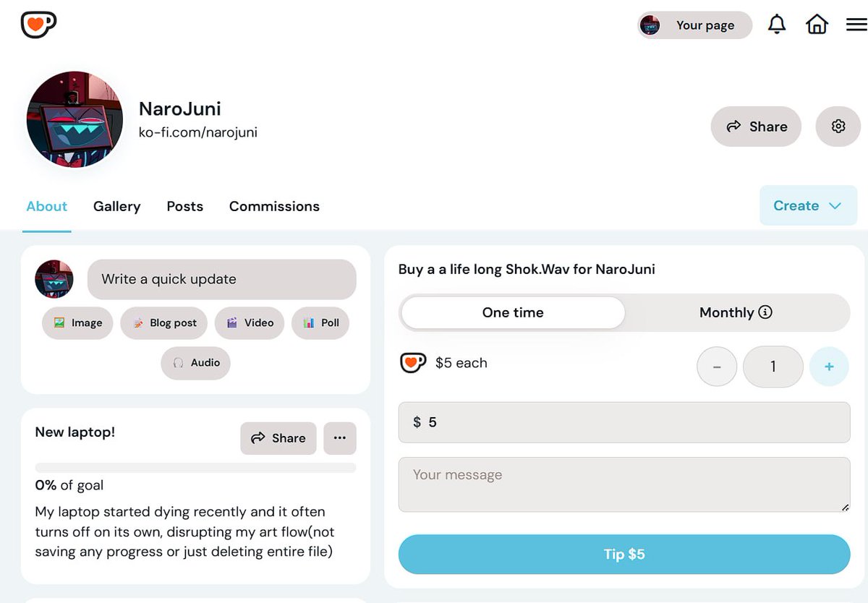Click the New laptop! goal title
The width and height of the screenshot is (868, 603).
pyautogui.click(x=75, y=432)
